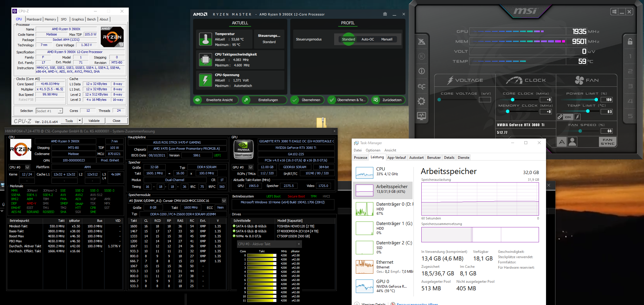Select Manuell control mode

[387, 39]
